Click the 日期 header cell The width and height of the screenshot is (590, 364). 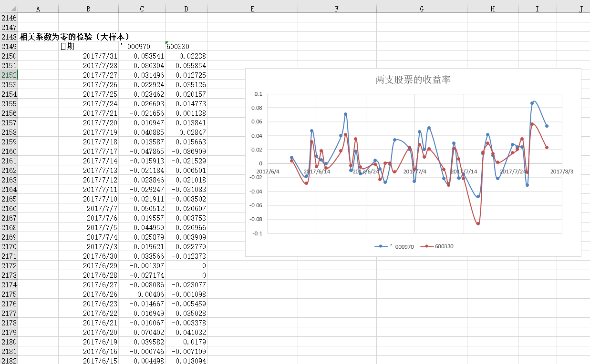89,46
